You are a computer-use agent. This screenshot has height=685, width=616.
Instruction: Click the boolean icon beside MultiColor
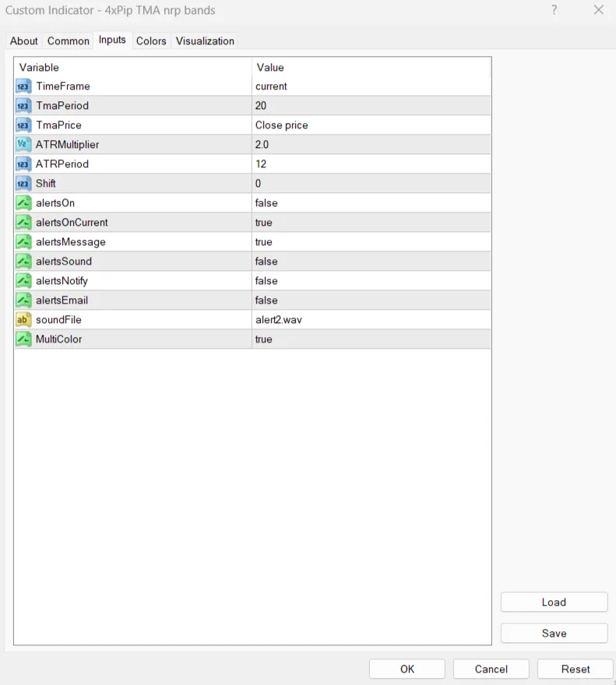point(23,339)
